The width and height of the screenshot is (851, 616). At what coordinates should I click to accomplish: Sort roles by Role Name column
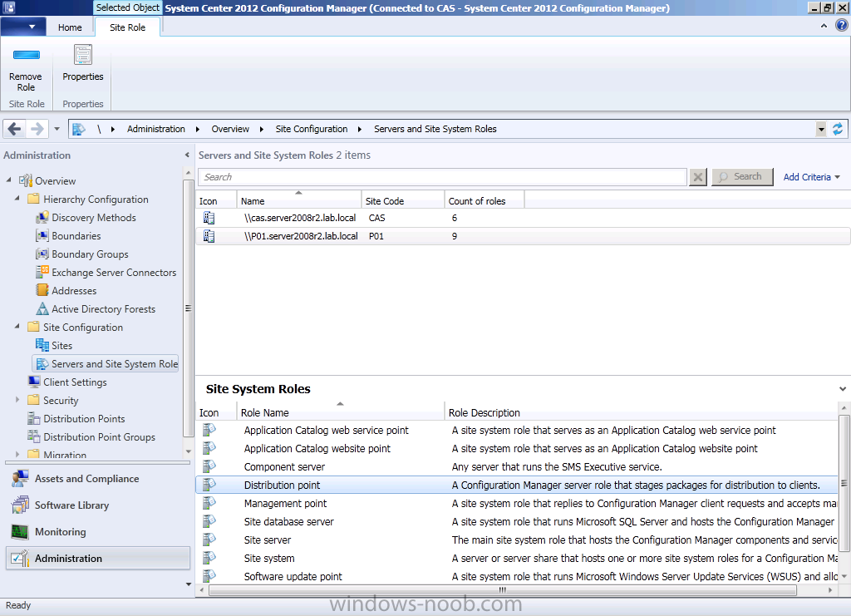pos(340,412)
